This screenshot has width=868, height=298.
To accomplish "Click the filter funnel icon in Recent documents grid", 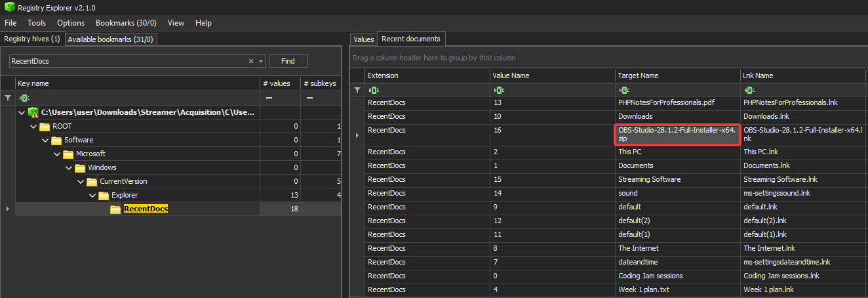I will pyautogui.click(x=357, y=90).
